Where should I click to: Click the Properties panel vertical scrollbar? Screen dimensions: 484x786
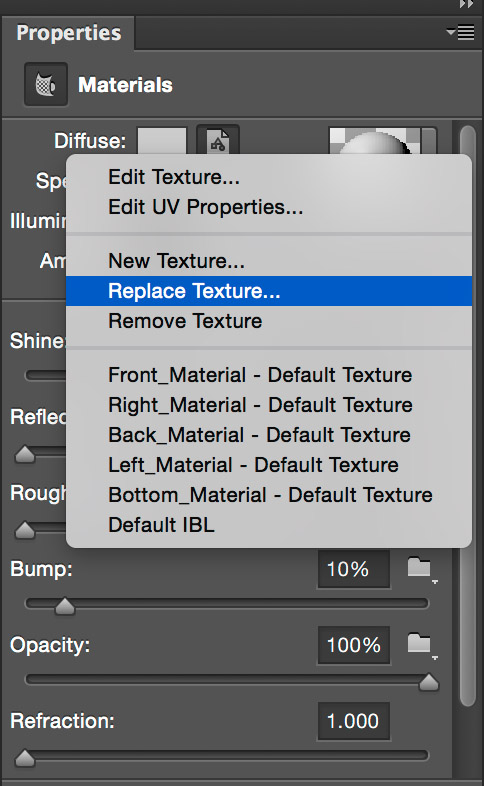click(467, 416)
